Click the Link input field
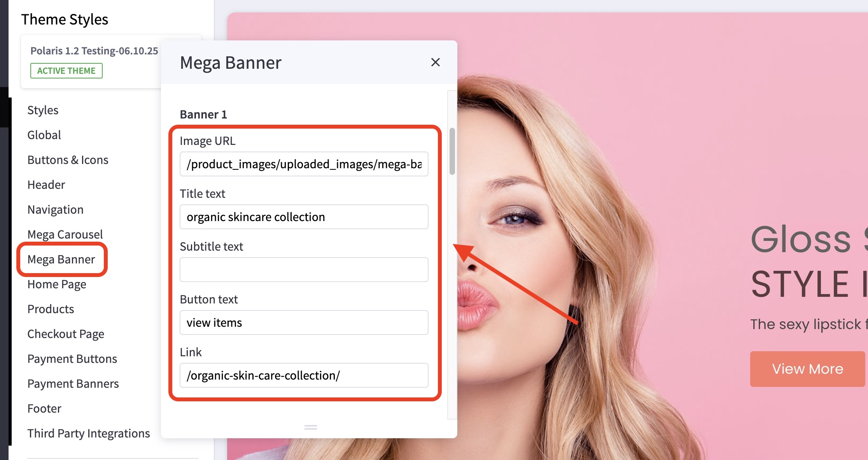Viewport: 868px width, 460px height. (304, 376)
